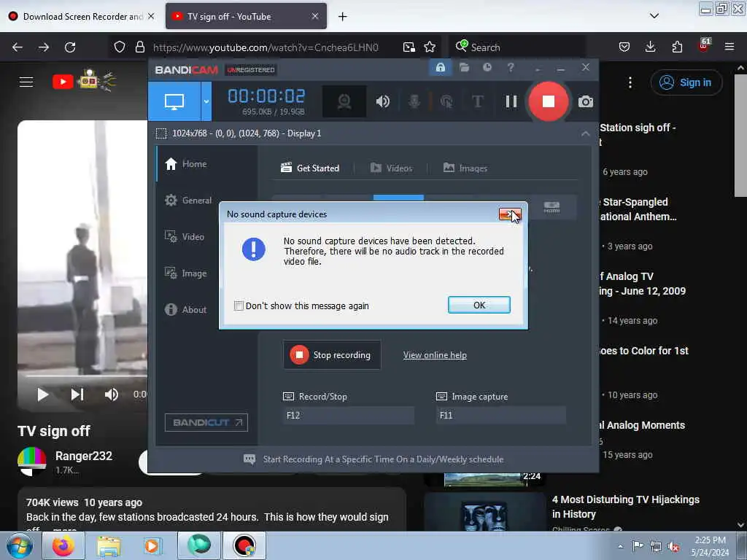Click the red round stop button
The image size is (747, 560).
(549, 101)
